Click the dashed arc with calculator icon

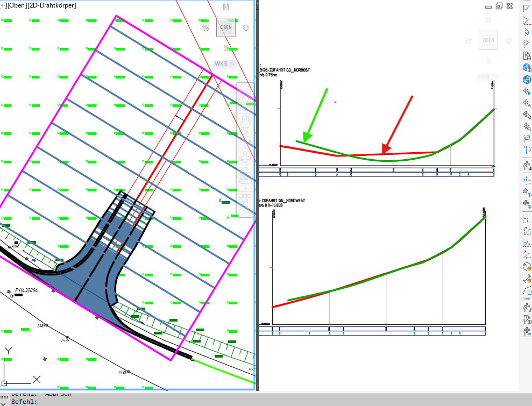pos(527,290)
